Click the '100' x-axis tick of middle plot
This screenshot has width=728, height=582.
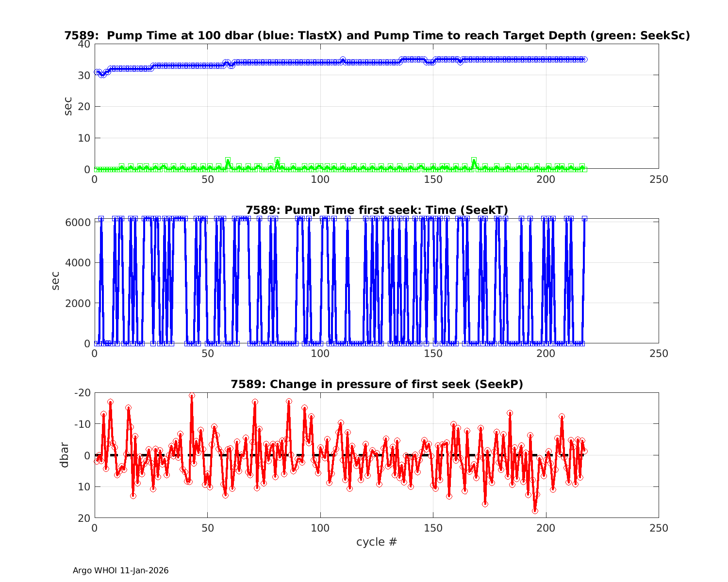pyautogui.click(x=320, y=354)
